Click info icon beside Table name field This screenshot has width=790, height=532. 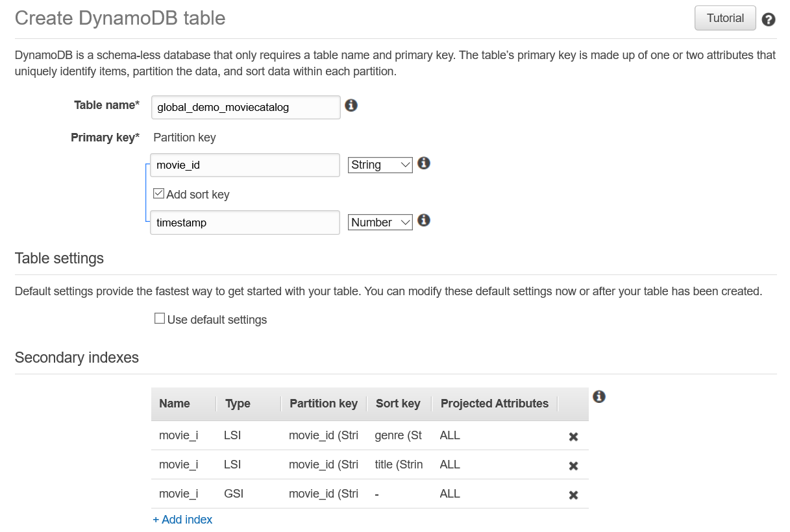coord(351,105)
